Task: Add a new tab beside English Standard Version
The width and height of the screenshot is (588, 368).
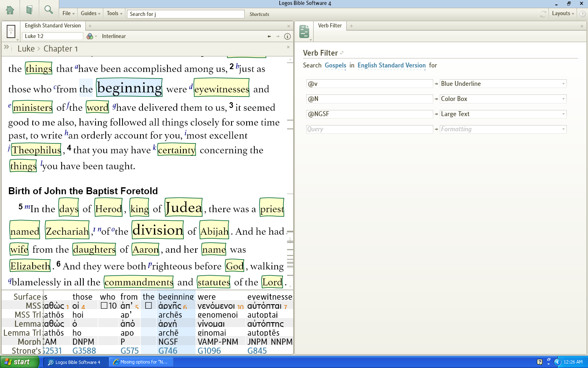Action: tap(90, 26)
